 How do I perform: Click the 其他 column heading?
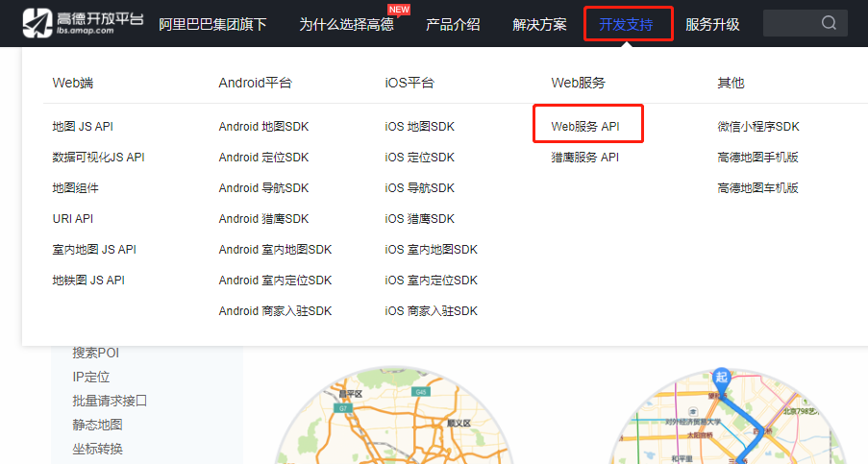pyautogui.click(x=731, y=83)
